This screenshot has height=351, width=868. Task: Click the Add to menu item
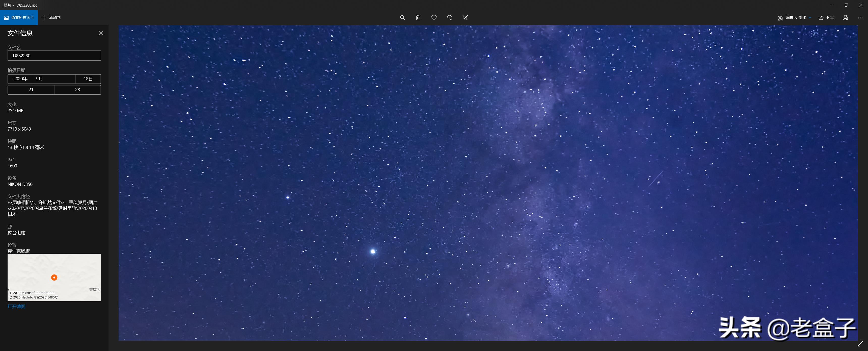[51, 17]
